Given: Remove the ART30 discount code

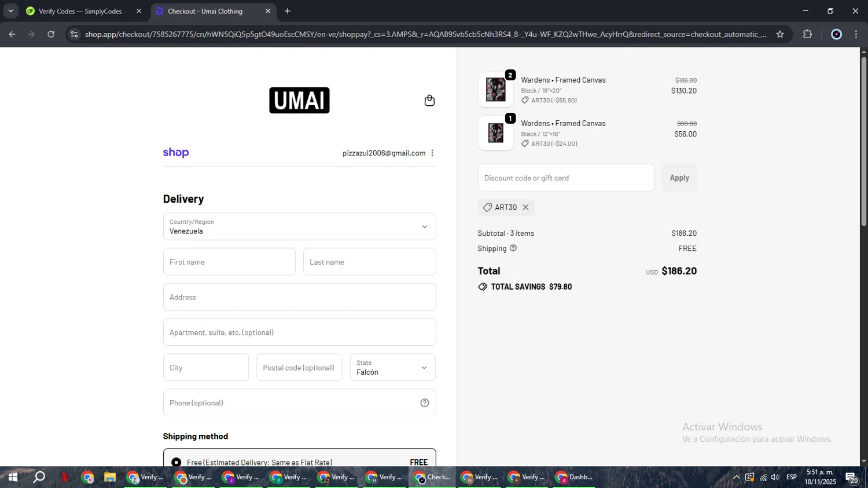Looking at the screenshot, I should [x=525, y=207].
